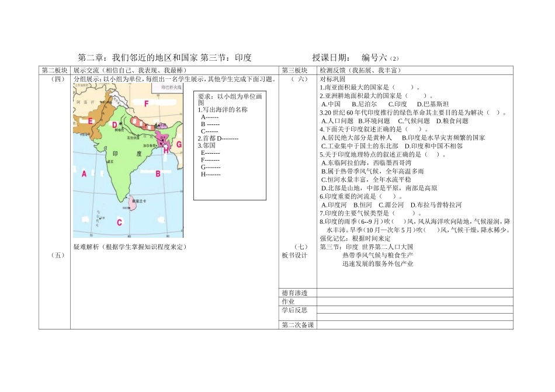Click question '1.南亚面积最大的国家是'

pos(370,87)
